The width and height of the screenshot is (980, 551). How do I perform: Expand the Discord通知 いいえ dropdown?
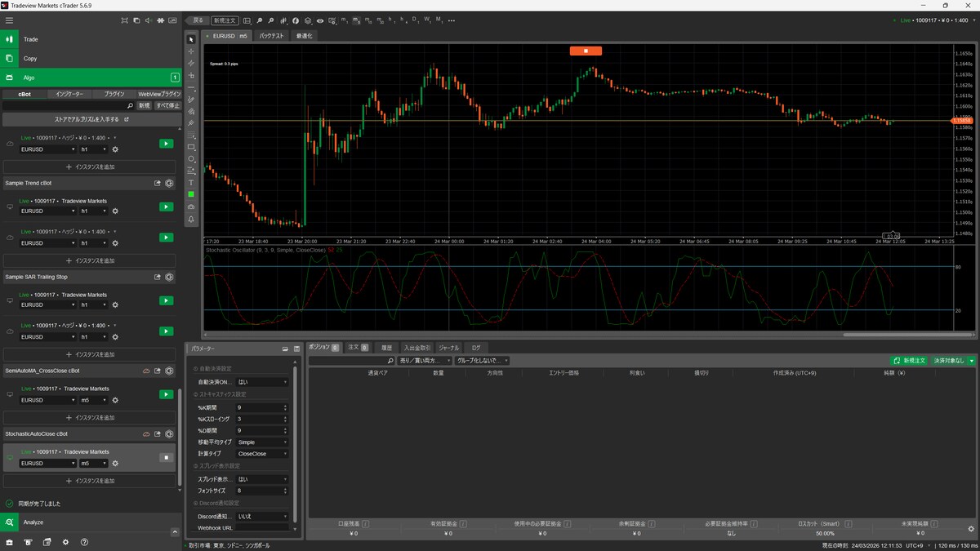click(262, 516)
